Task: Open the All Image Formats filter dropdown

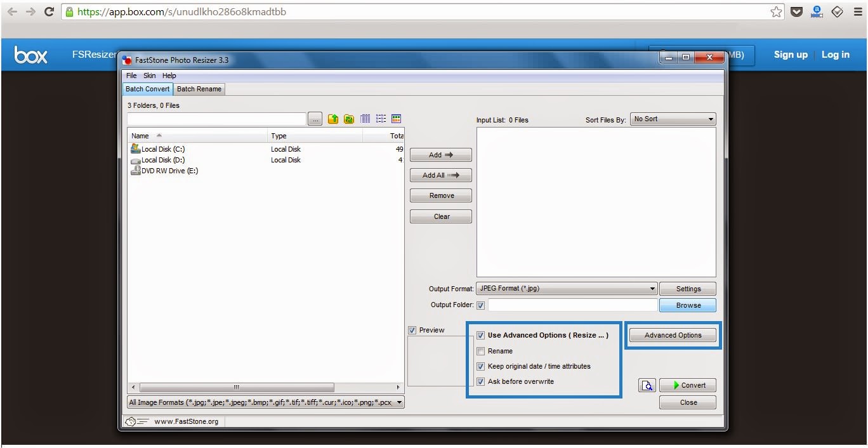Action: pyautogui.click(x=266, y=402)
